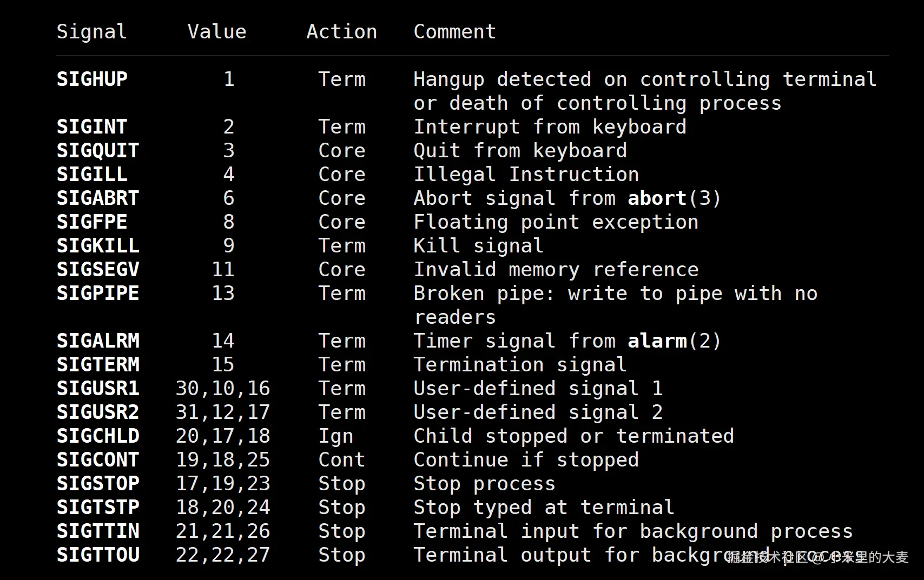Click the Signal column header

point(92,32)
